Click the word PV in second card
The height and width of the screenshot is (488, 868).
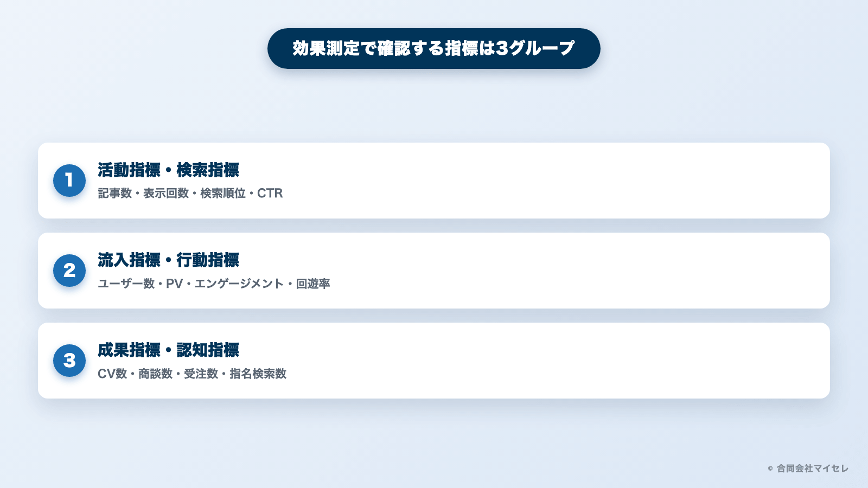(174, 284)
